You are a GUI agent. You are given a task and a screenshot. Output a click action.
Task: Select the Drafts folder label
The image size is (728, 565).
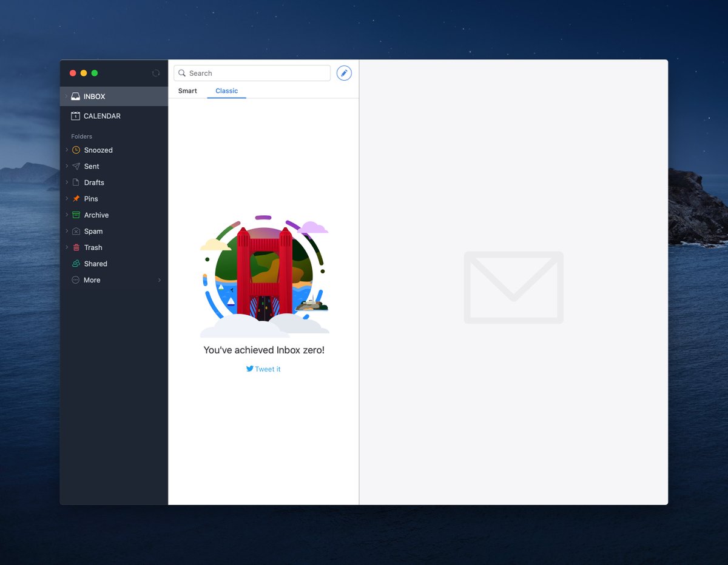(x=94, y=182)
